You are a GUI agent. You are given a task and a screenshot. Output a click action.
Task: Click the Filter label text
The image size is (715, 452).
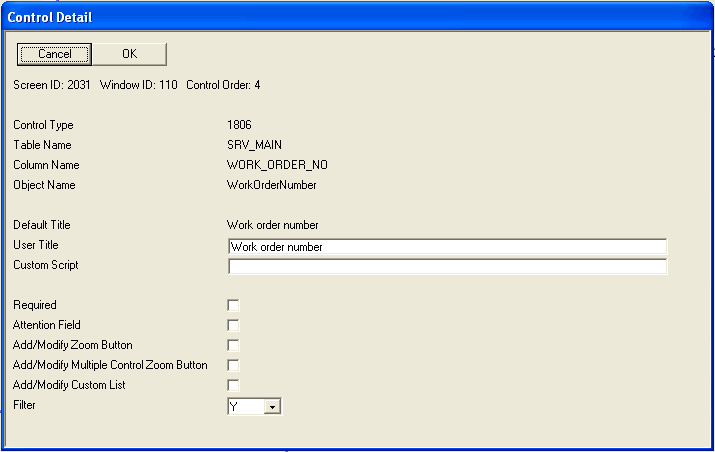24,405
